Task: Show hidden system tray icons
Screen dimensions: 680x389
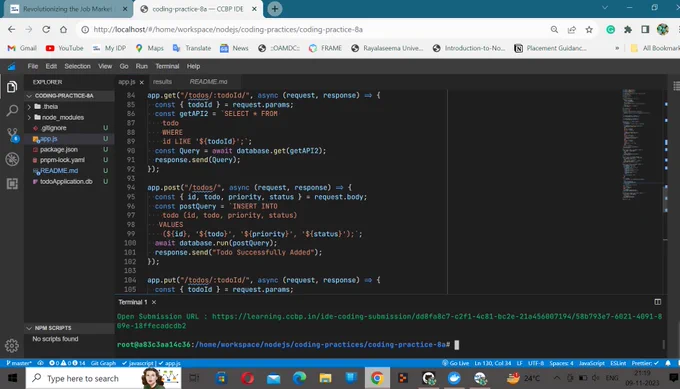Action: pyautogui.click(x=556, y=378)
